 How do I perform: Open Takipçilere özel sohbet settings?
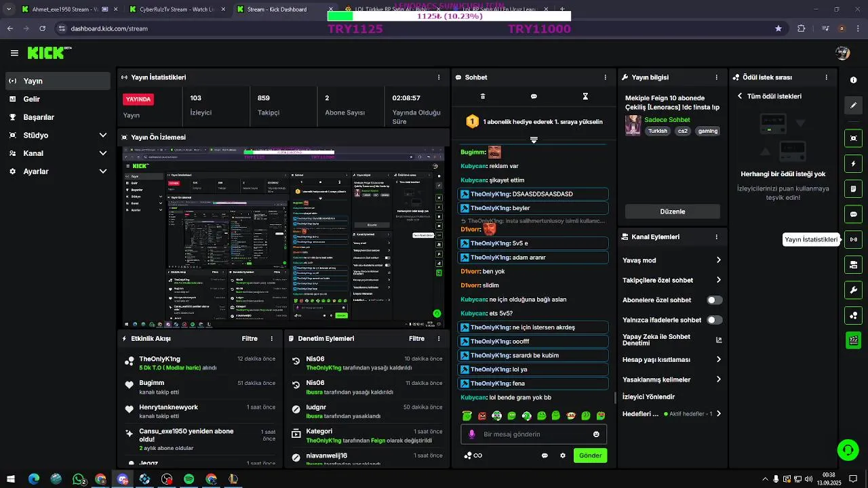pyautogui.click(x=672, y=280)
